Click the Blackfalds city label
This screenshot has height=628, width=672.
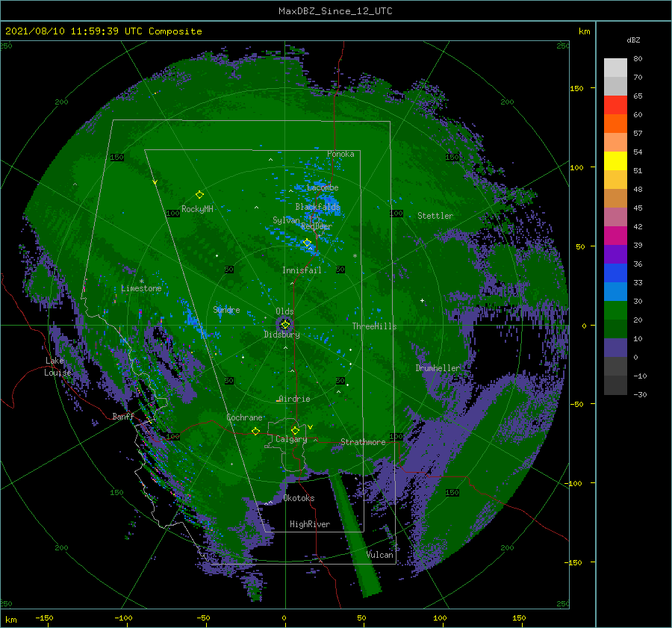[317, 207]
